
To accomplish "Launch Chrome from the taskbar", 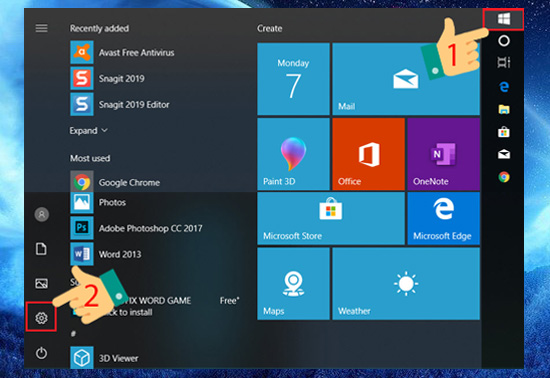I will pyautogui.click(x=504, y=177).
